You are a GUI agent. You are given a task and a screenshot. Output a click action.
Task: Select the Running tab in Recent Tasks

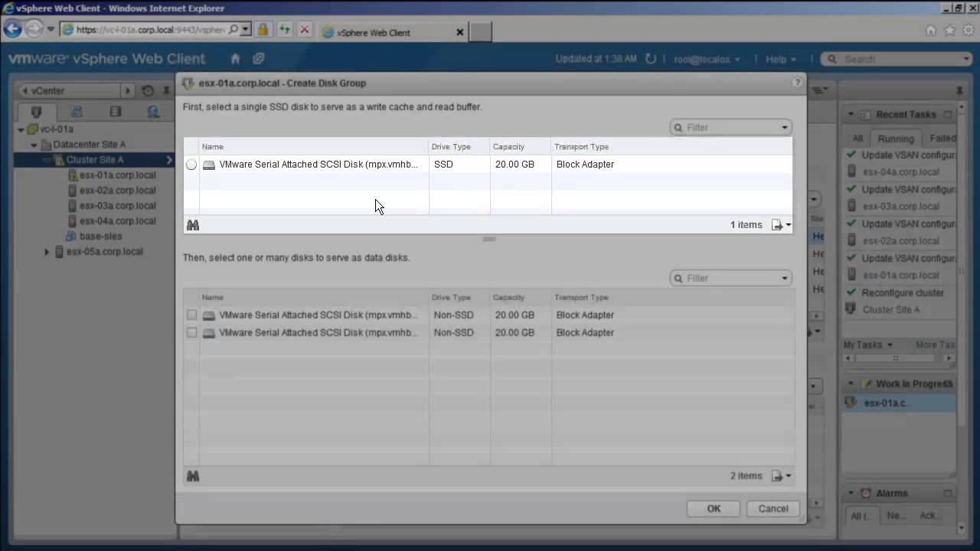[896, 139]
